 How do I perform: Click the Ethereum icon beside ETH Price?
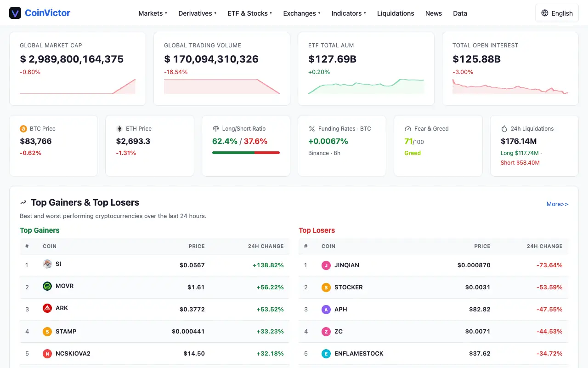[119, 129]
